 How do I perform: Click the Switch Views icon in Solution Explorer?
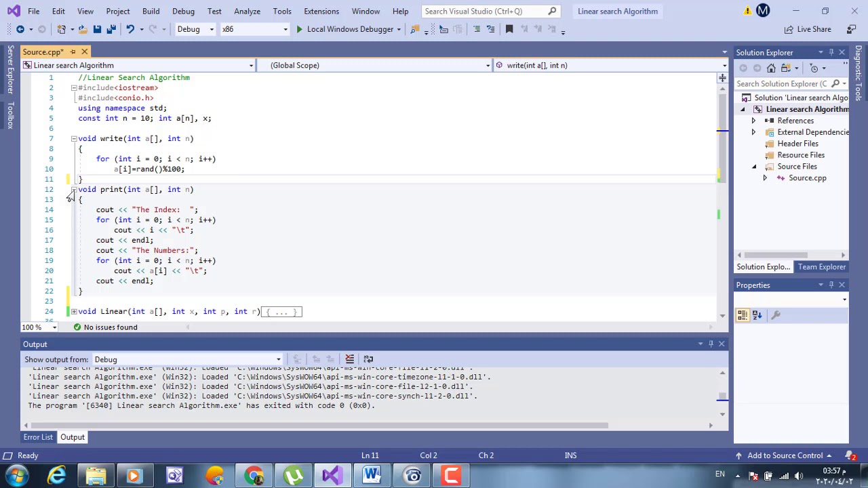tap(786, 68)
